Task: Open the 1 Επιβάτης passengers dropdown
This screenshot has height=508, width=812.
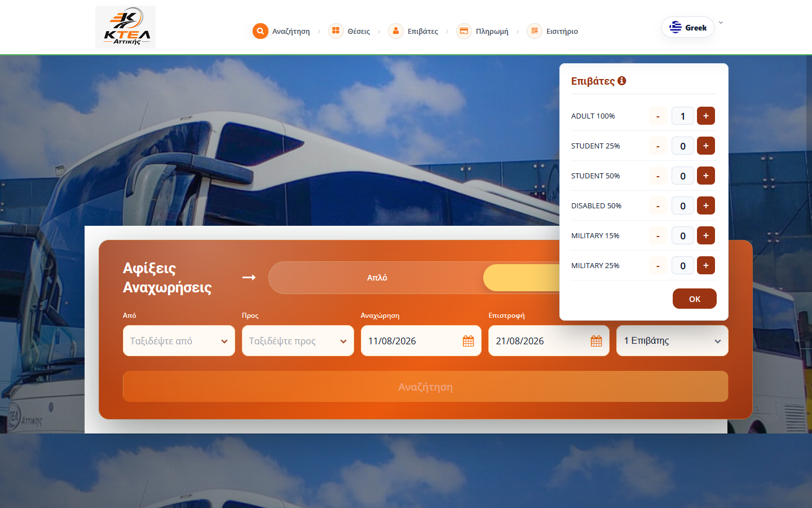Action: pos(672,340)
